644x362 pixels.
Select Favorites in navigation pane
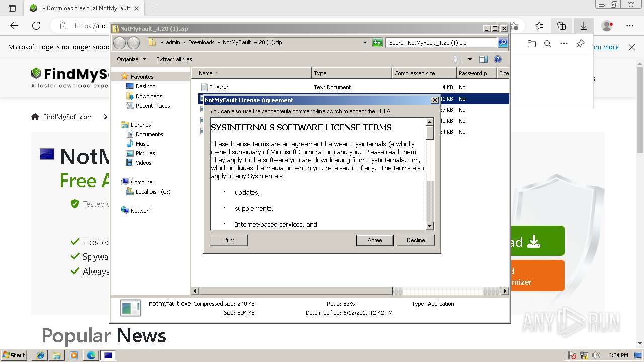click(x=142, y=77)
